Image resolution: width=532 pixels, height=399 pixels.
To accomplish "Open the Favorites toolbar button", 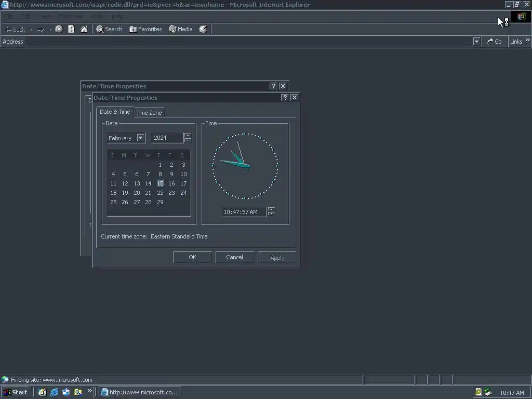I will [x=145, y=29].
